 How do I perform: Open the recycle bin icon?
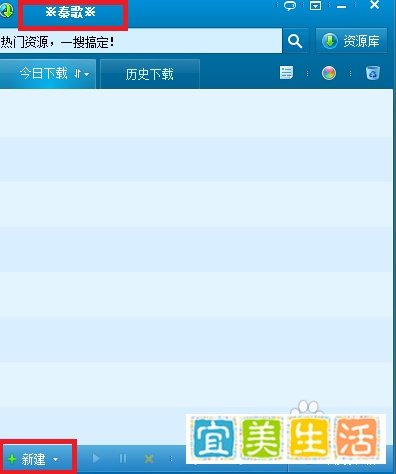click(373, 73)
